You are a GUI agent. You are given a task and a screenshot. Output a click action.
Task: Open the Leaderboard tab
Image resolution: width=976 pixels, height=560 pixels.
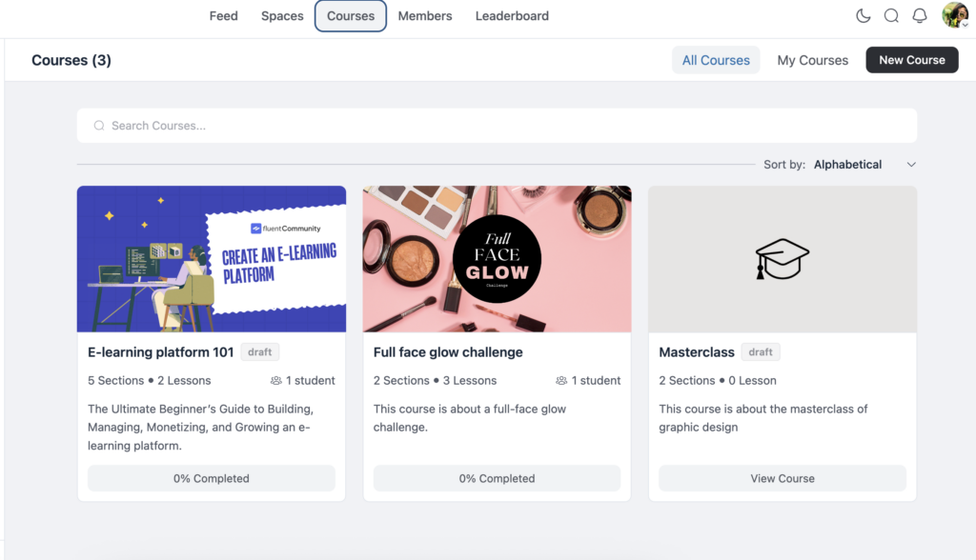coord(512,15)
